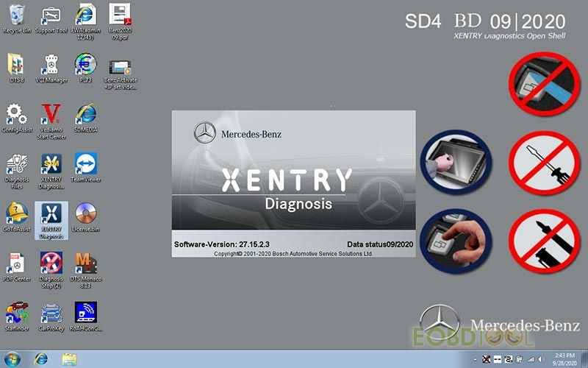Show hidden system tray icons
The width and height of the screenshot is (588, 368).
475,359
